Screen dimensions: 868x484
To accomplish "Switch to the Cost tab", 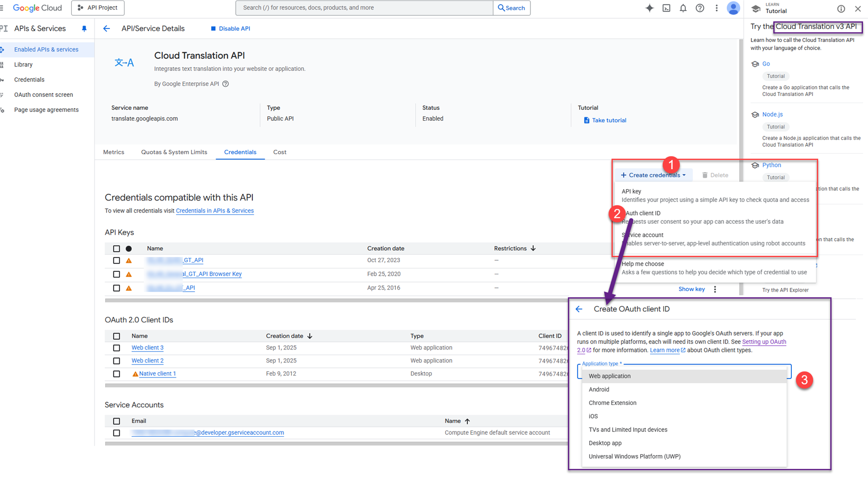I will pos(280,152).
